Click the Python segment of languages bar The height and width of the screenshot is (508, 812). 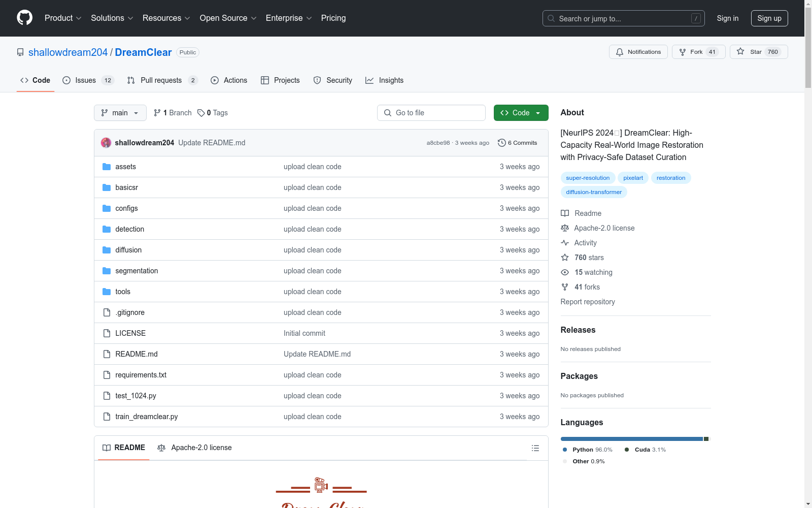[631, 439]
